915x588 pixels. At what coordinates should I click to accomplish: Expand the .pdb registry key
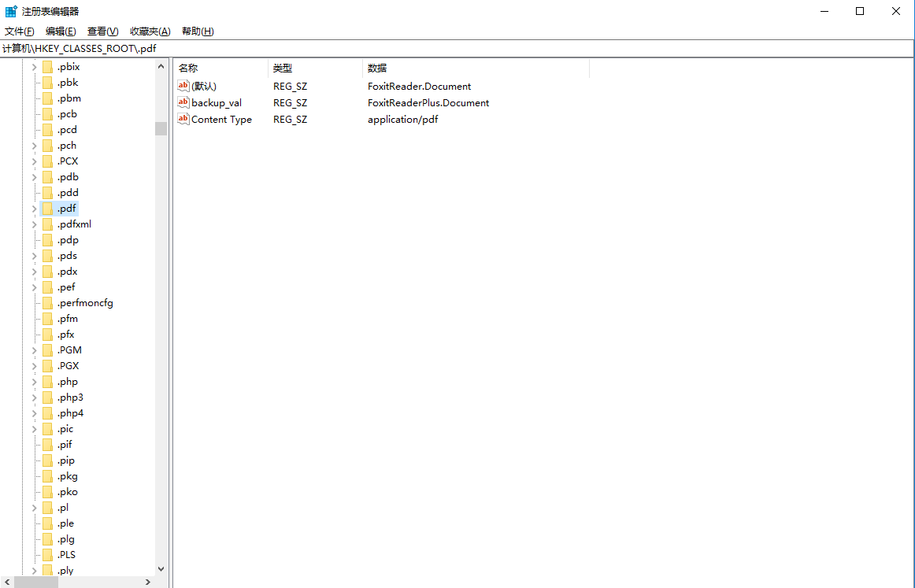34,176
